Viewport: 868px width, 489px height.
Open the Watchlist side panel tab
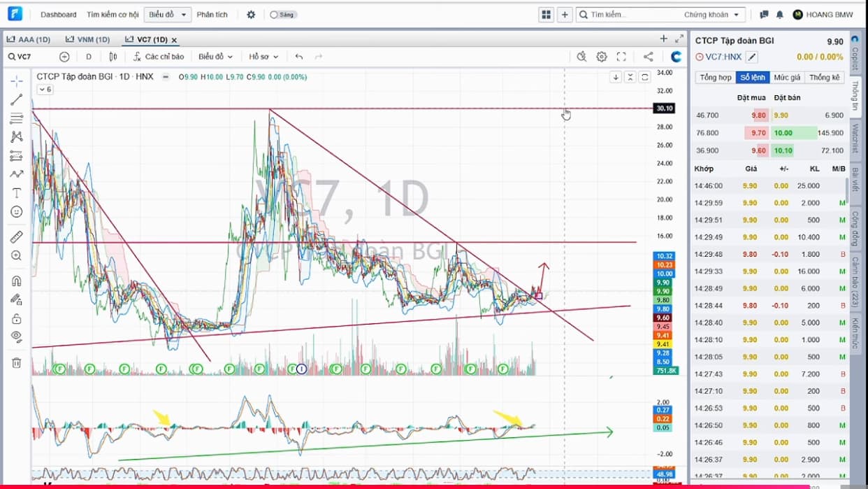(x=855, y=139)
